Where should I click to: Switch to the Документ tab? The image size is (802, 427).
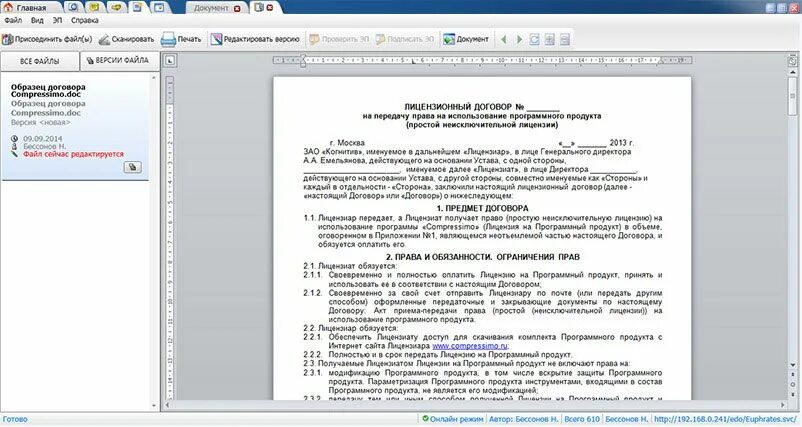[211, 8]
